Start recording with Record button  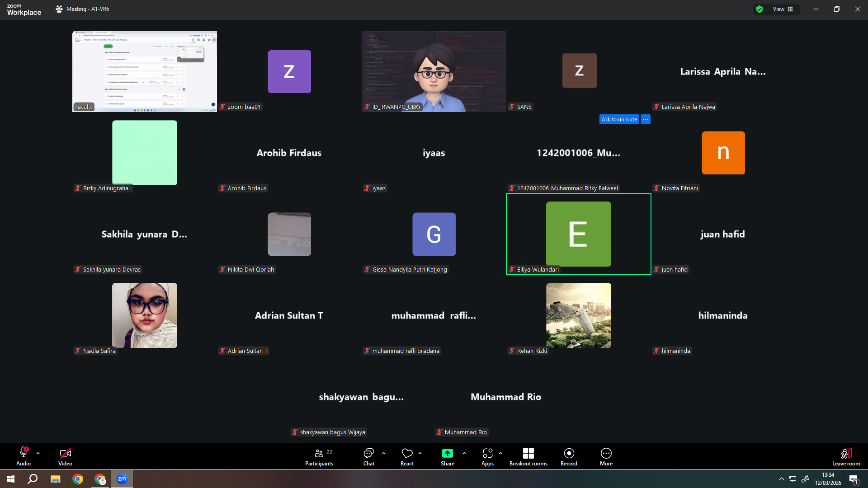569,456
